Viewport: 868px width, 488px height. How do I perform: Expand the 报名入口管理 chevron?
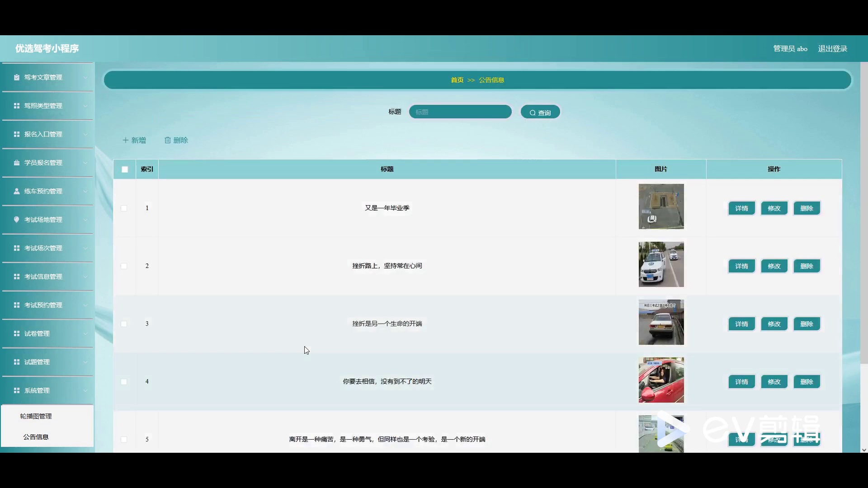(85, 134)
